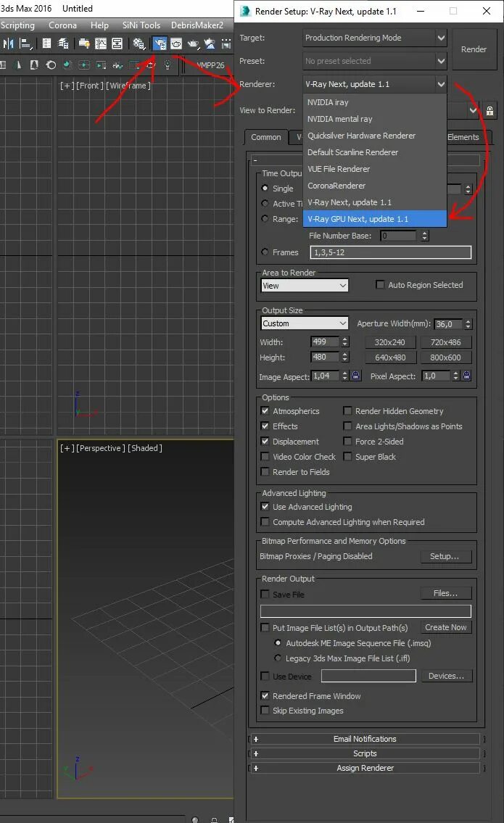Open the SiNi Tools menu
This screenshot has width=504, height=823.
141,25
